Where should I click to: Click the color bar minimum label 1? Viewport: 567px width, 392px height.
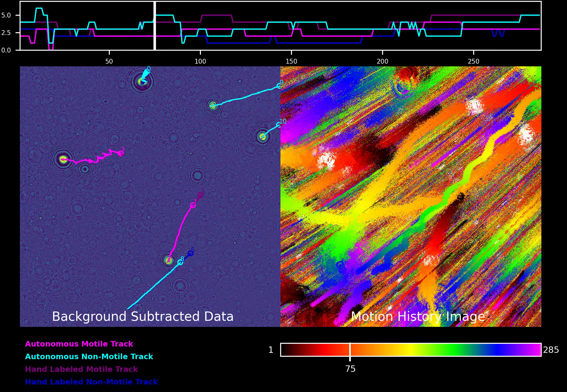pos(271,350)
